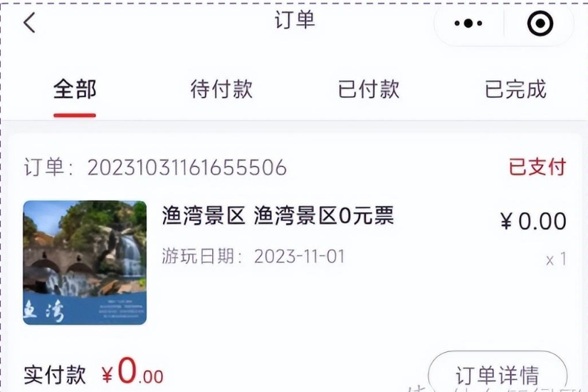Image resolution: width=588 pixels, height=392 pixels.
Task: Tap the 订单 page title
Action: pos(295,20)
